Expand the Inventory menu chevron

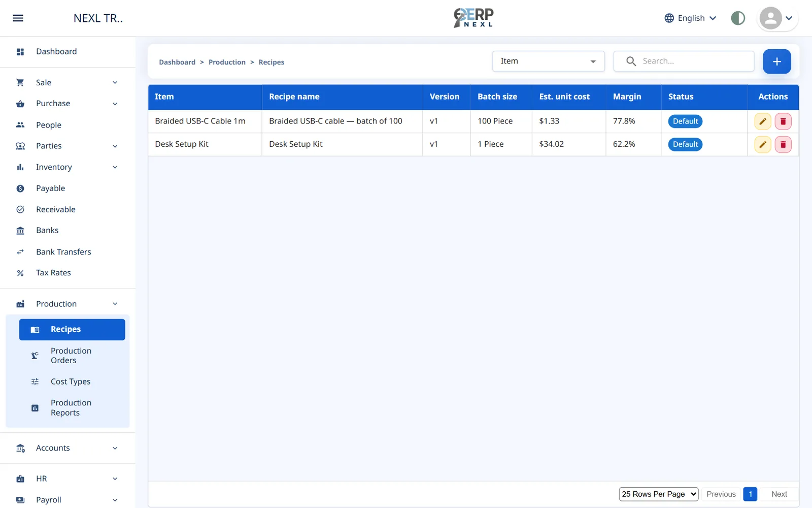pyautogui.click(x=115, y=167)
